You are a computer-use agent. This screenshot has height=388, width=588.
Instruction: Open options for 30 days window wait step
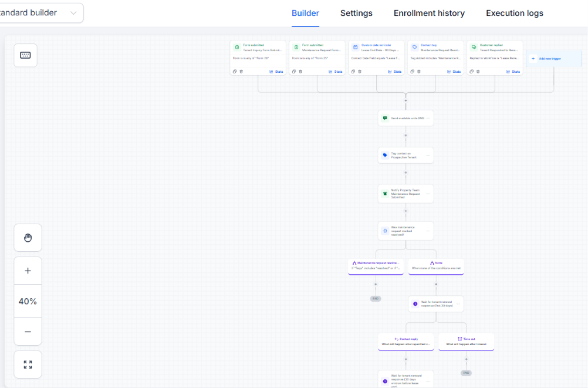click(428, 381)
